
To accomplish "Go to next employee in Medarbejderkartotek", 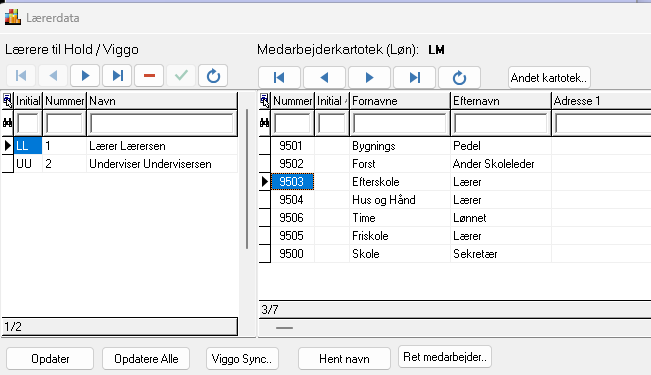I will pos(370,77).
